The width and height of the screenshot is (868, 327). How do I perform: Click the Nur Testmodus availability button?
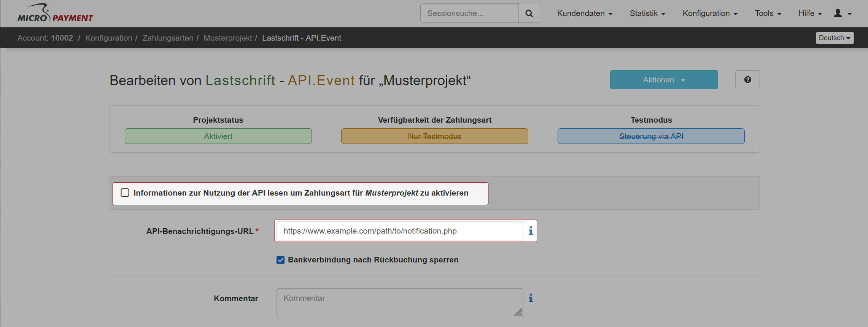click(435, 136)
